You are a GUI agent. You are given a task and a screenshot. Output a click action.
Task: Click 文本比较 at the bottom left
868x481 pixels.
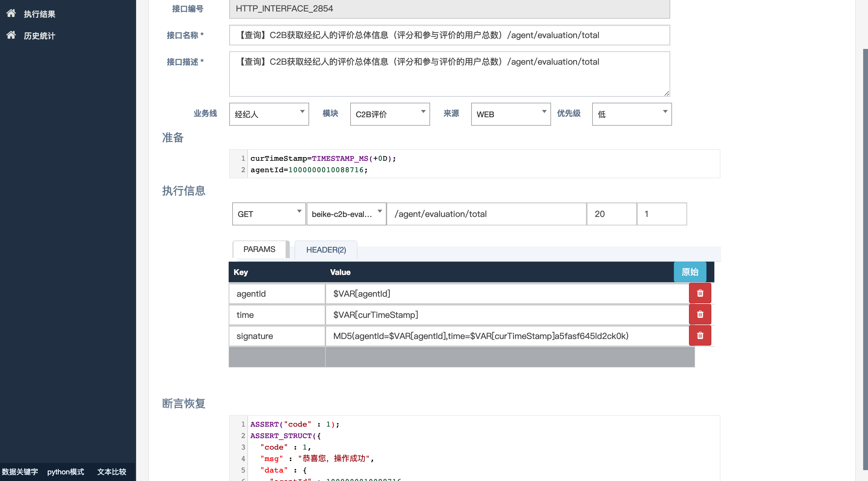click(112, 472)
